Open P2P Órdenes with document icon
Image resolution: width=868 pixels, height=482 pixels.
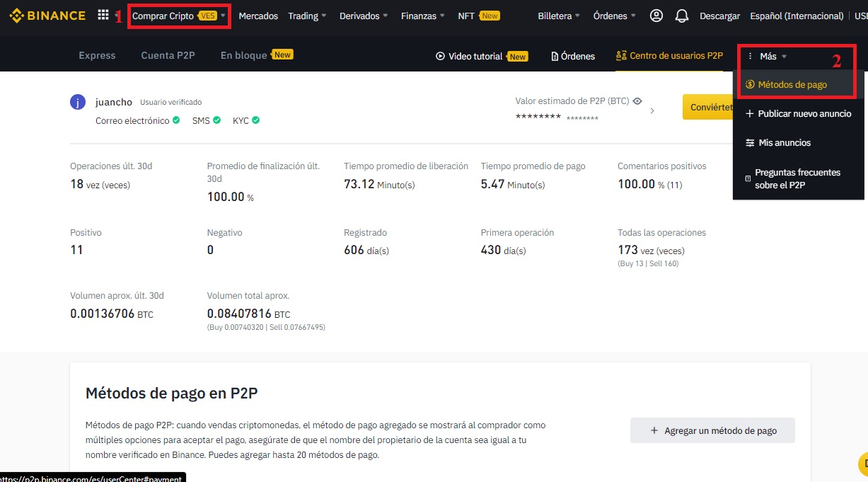[573, 56]
